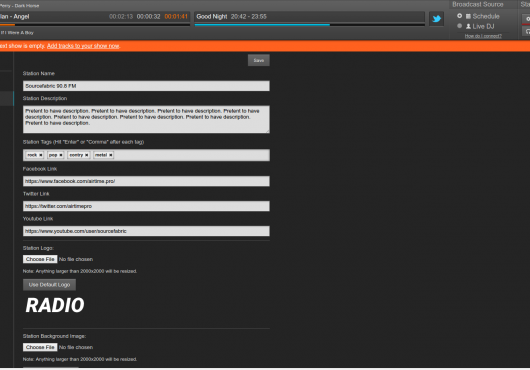This screenshot has width=530, height=370.
Task: Choose a file for Station Logo
Action: (40, 259)
